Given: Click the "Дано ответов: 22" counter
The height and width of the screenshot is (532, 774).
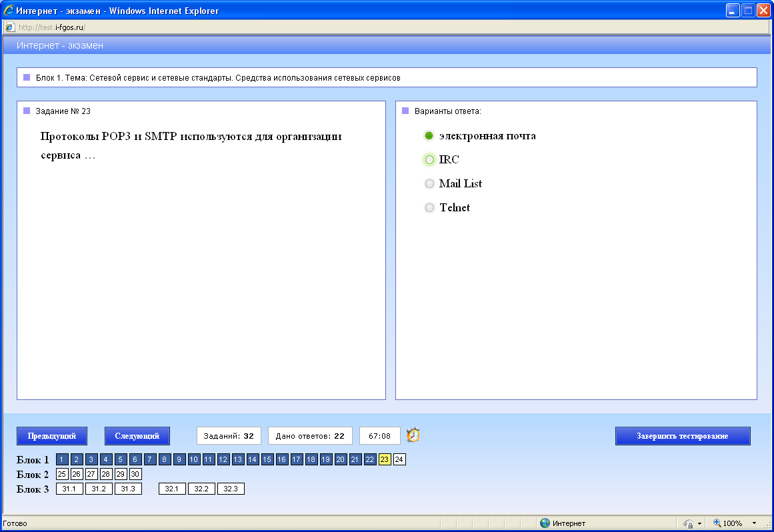Looking at the screenshot, I should [310, 436].
